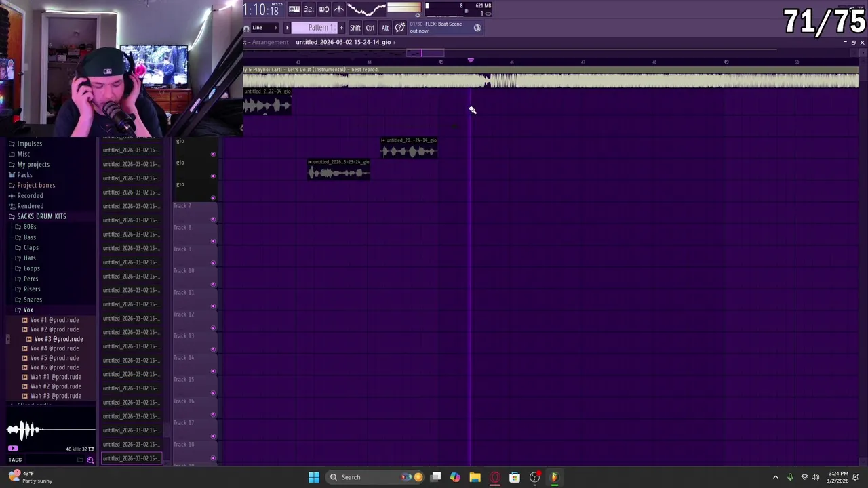Click the Let's Do It instrumental audio clip
Screen dimensions: 868x488
(x=551, y=78)
